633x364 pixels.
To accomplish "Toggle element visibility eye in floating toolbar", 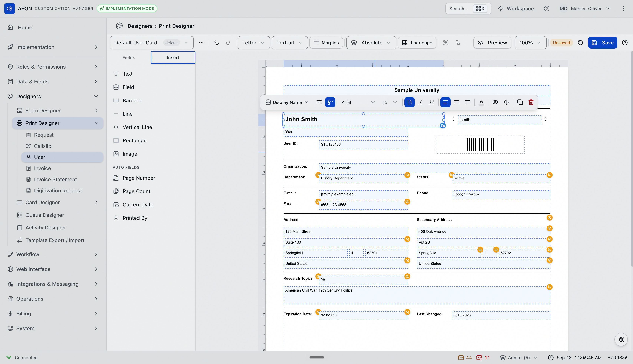I will (495, 102).
